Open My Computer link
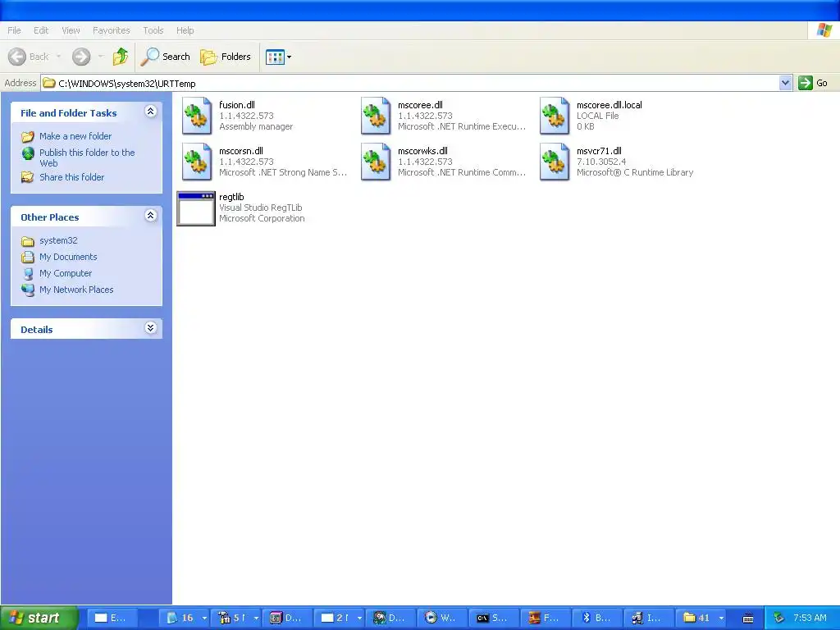840x630 pixels. (66, 273)
